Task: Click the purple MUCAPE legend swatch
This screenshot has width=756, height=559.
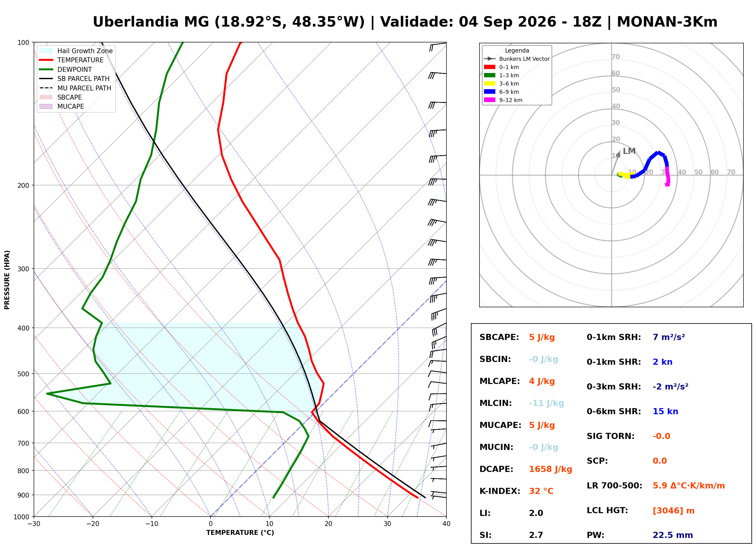Action: click(46, 106)
